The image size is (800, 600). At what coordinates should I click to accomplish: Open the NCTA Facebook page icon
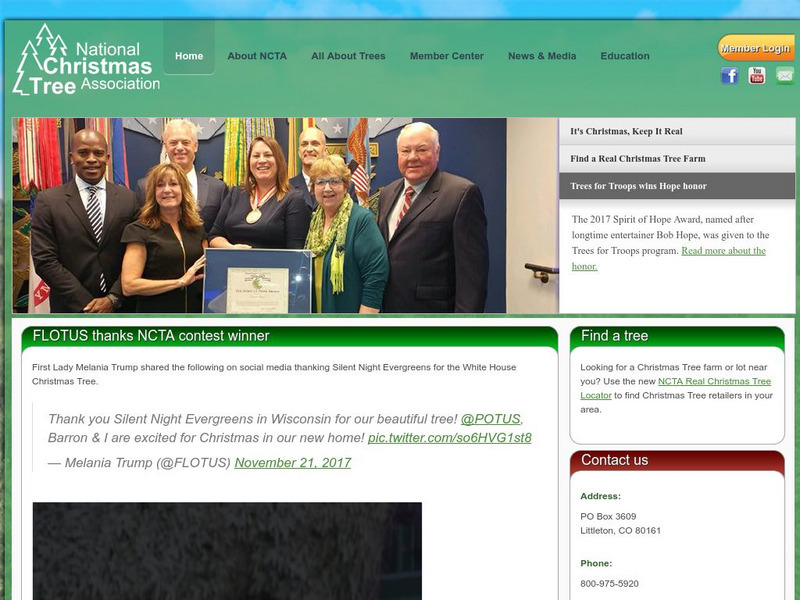coord(730,76)
